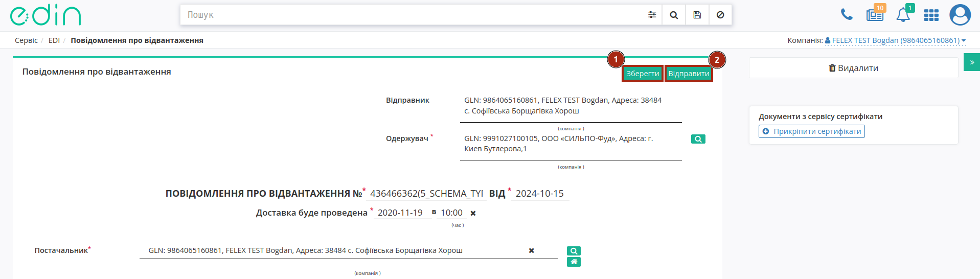Clear the supplier field value
Screen dimensions: 980x279
pos(531,250)
